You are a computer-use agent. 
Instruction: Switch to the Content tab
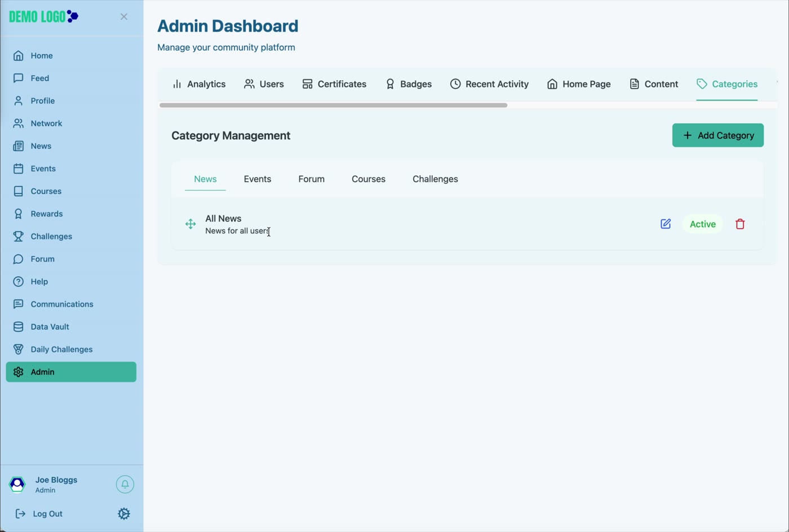(654, 84)
